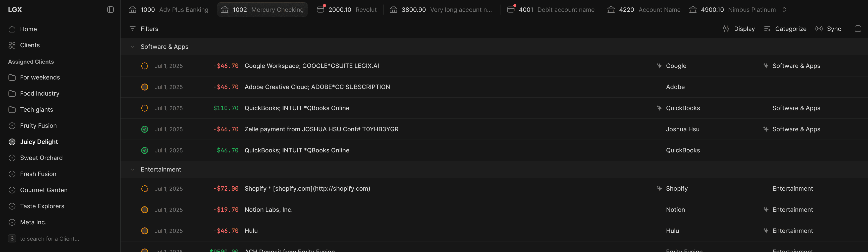Click the sparkle icon beside Hulu's Entertainment category

766,231
